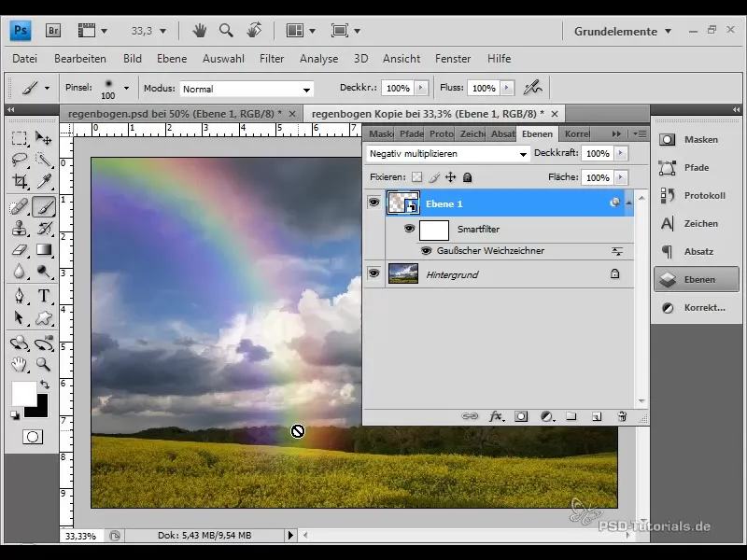The image size is (747, 560).
Task: Click the link layers icon
Action: tap(470, 416)
